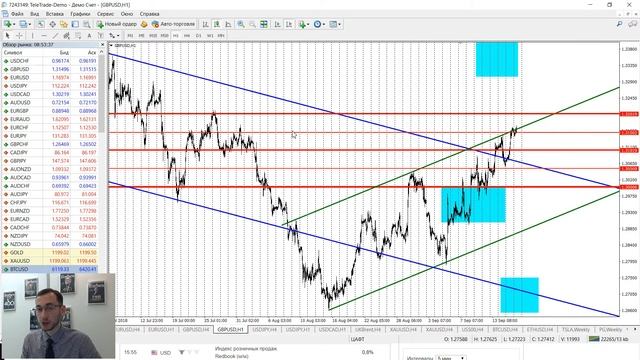
Task: Select the BTCUSD row in market watch
Action: point(50,269)
